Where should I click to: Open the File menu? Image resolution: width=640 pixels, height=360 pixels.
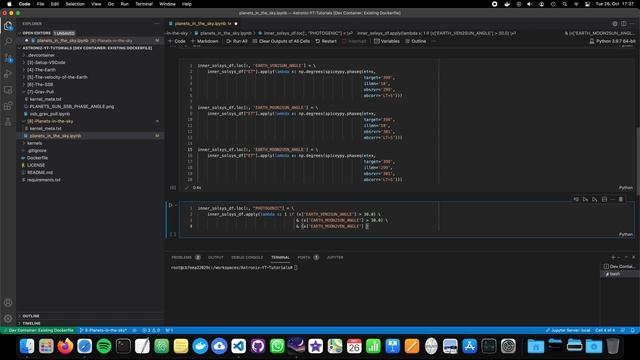pos(40,4)
